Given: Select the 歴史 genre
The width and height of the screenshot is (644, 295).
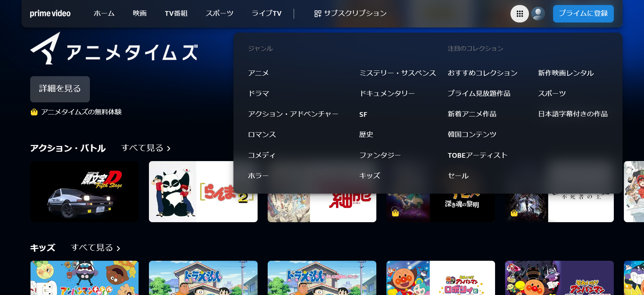Looking at the screenshot, I should (366, 135).
